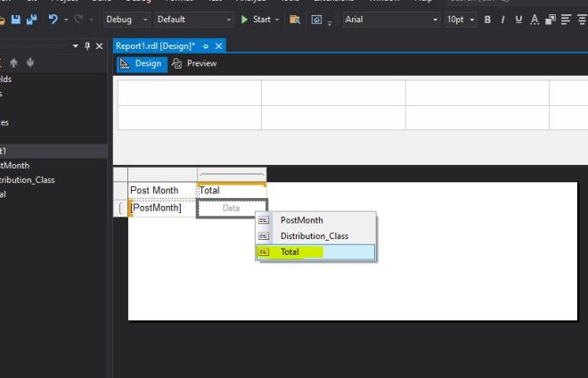Open the Debug configuration dropdown
This screenshot has width=588, height=378.
[127, 20]
